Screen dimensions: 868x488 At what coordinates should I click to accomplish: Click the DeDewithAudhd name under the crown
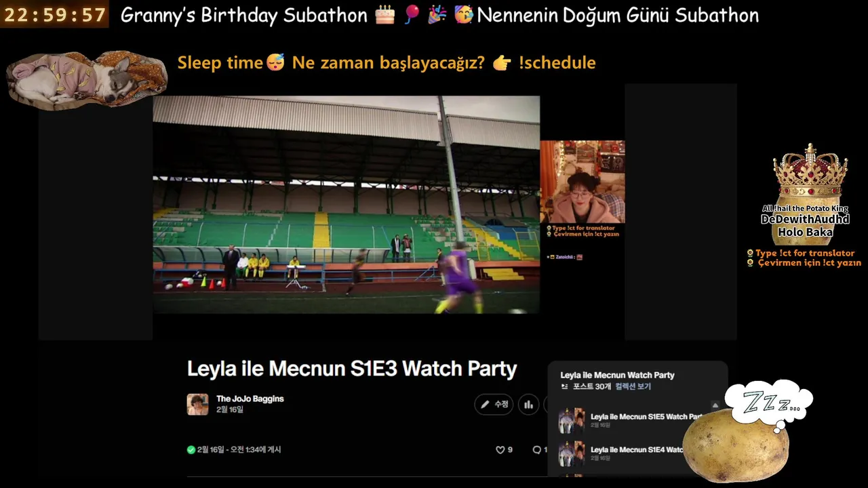click(x=805, y=220)
